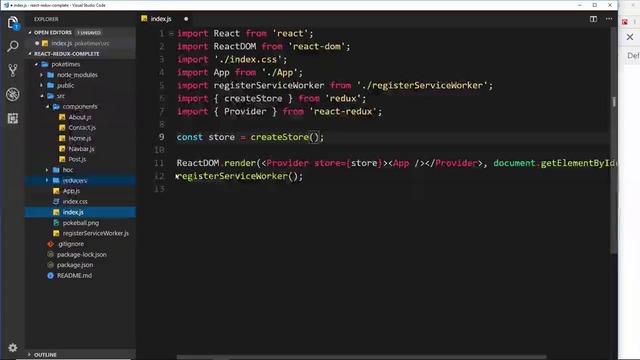This screenshot has height=360, width=640.
Task: Click the folder icon of node_modules
Action: [x=51, y=75]
